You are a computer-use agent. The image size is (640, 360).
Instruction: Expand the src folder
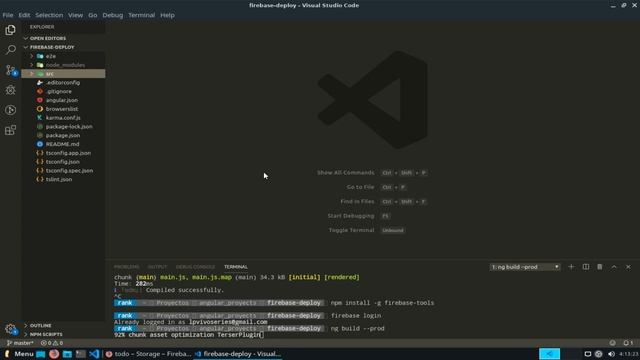pos(63,73)
